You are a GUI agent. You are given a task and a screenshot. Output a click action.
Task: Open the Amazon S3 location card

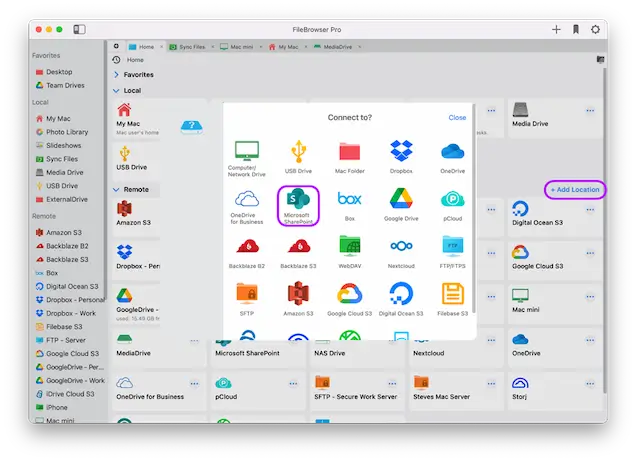(x=136, y=215)
